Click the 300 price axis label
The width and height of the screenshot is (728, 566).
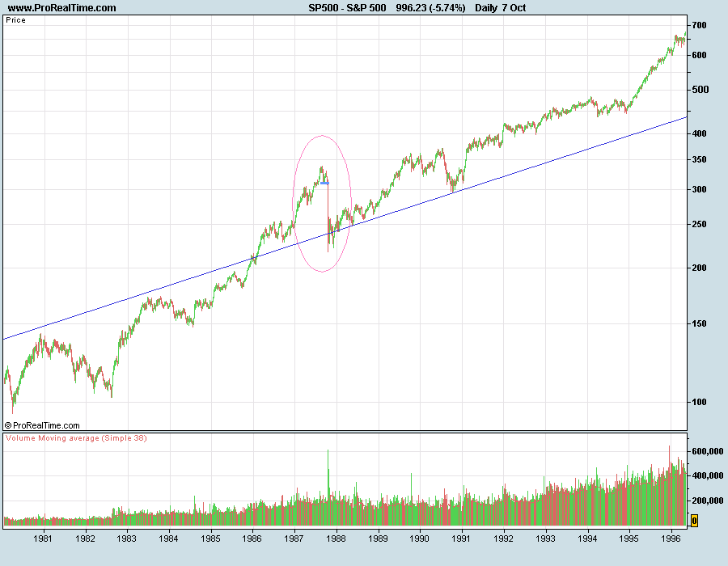point(699,189)
